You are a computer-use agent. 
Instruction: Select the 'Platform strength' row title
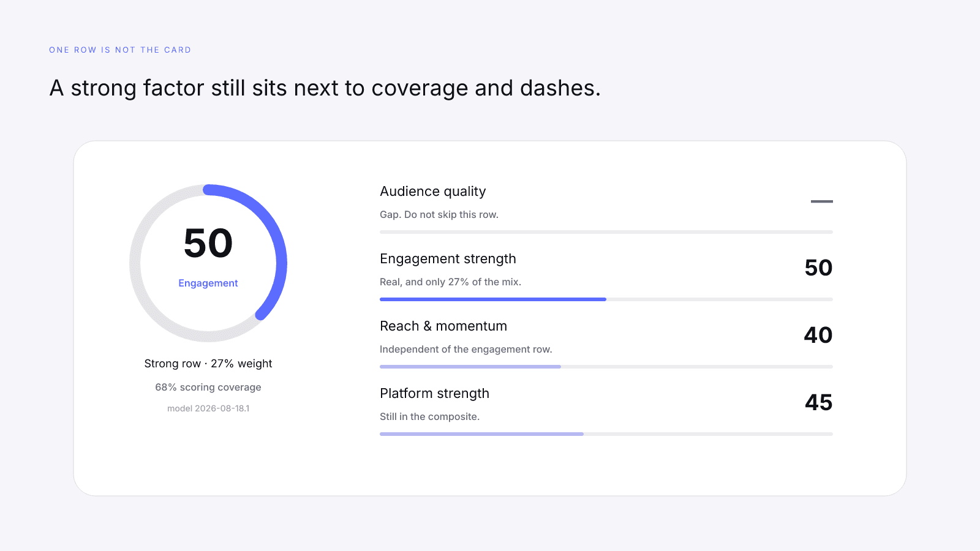point(435,394)
